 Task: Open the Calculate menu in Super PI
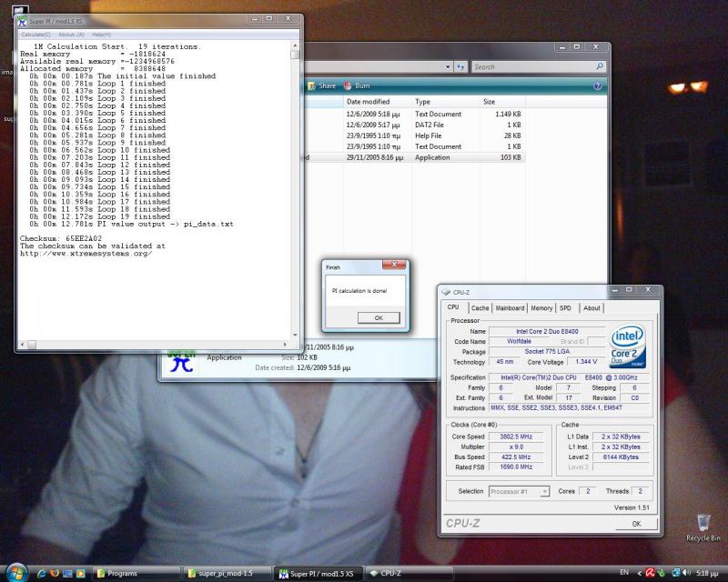[x=35, y=35]
